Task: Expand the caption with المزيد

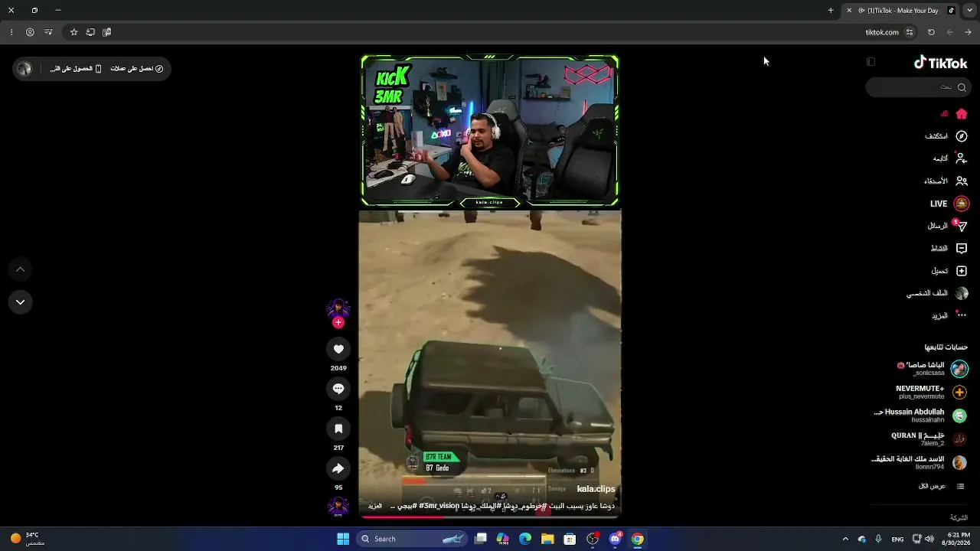Action: pos(375,506)
